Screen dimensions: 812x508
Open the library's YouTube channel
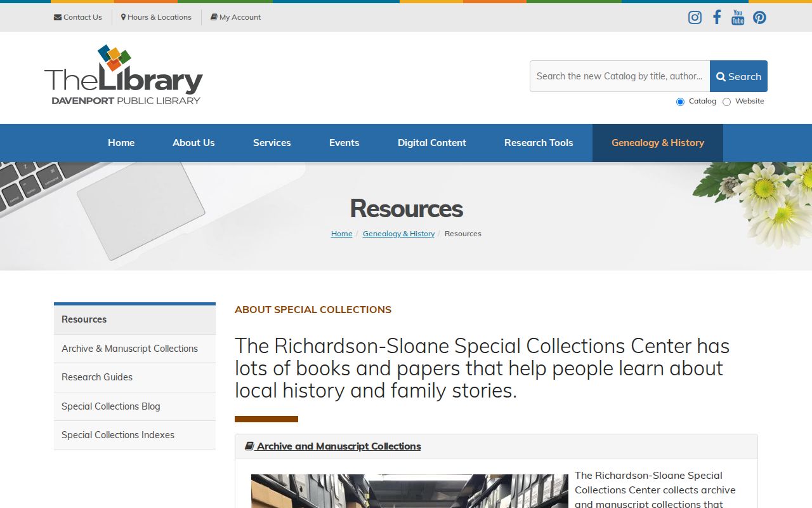click(x=738, y=17)
